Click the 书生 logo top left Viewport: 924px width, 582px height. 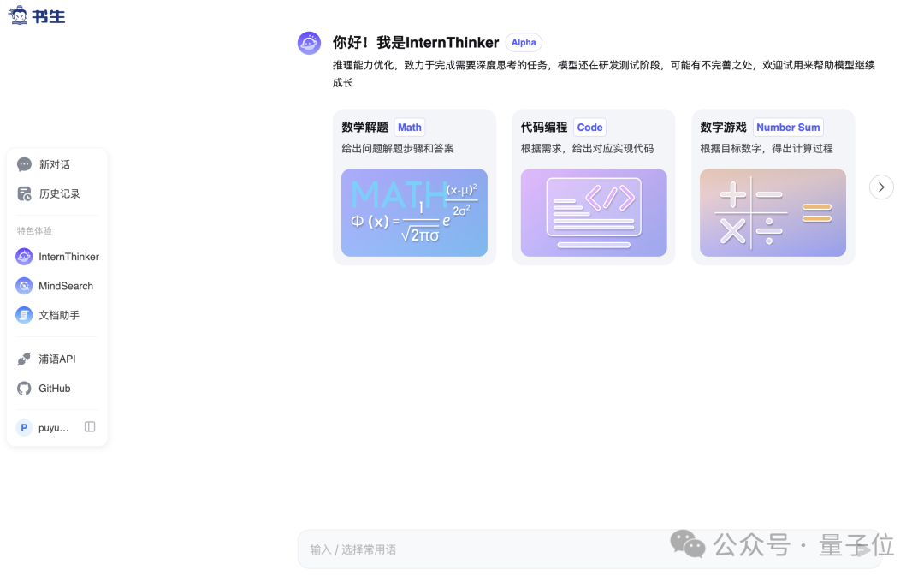pyautogui.click(x=36, y=15)
